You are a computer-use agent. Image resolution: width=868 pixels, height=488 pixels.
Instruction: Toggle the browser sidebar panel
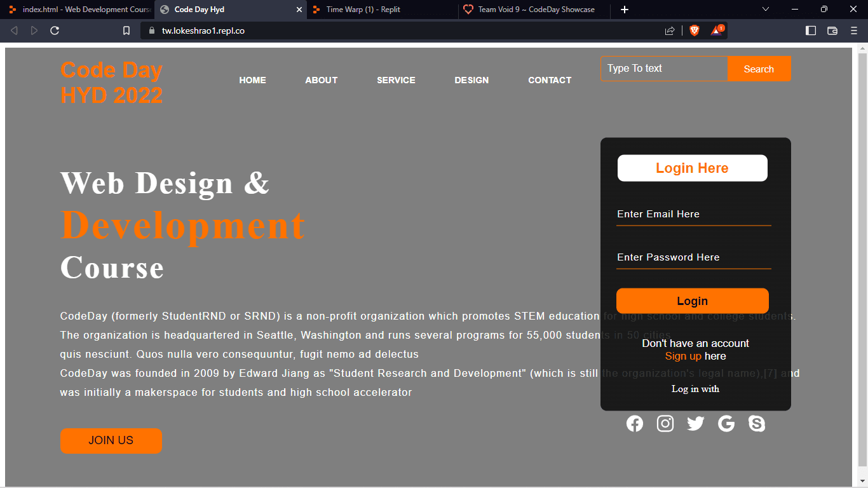(811, 30)
